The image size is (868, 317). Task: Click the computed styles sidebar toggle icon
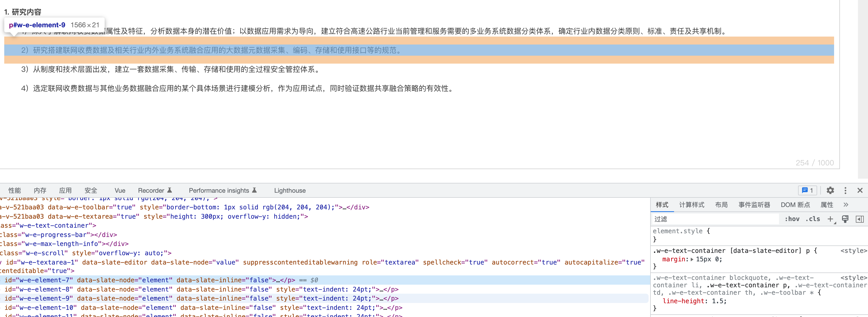coord(860,219)
